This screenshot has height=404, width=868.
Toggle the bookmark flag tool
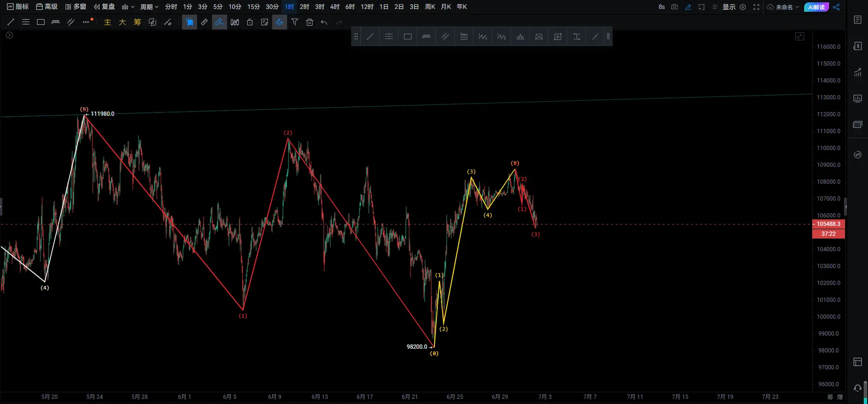[x=190, y=22]
